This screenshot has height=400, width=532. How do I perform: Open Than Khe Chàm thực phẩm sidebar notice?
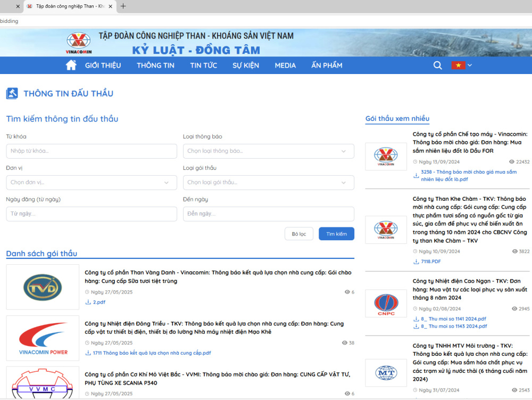coord(470,219)
